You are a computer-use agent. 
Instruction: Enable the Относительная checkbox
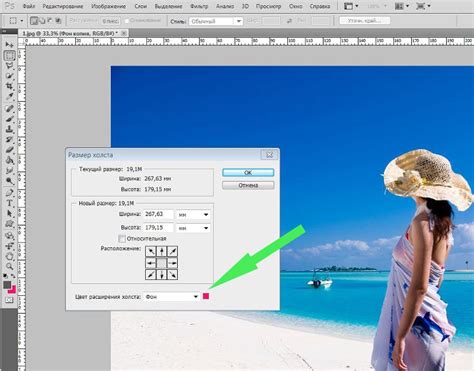click(x=122, y=239)
